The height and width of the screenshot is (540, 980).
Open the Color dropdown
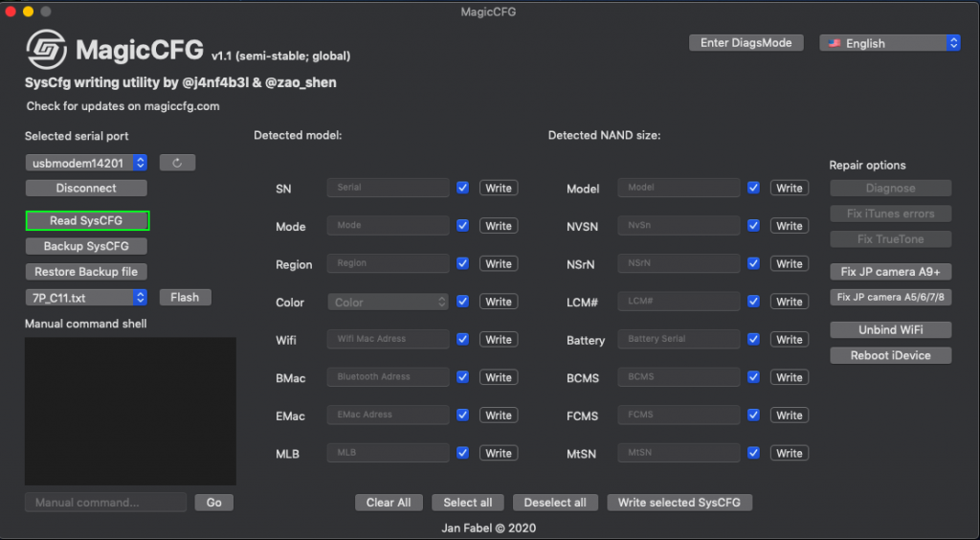[388, 302]
